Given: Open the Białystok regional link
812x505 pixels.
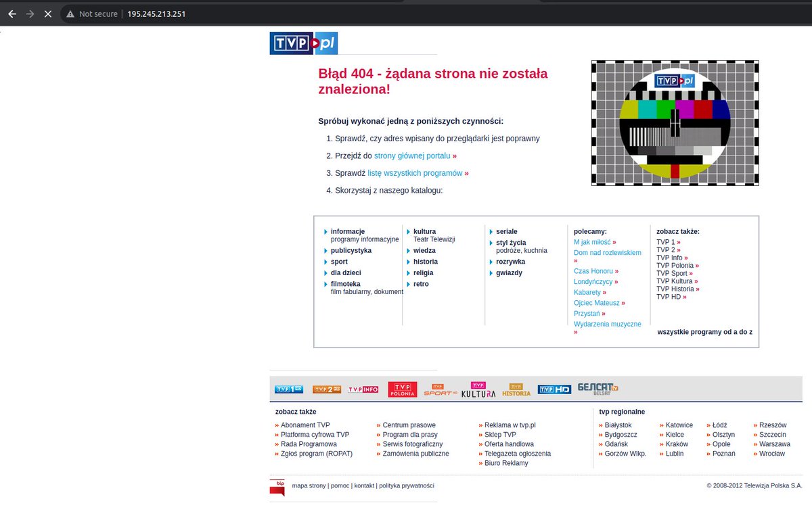Looking at the screenshot, I should 618,425.
